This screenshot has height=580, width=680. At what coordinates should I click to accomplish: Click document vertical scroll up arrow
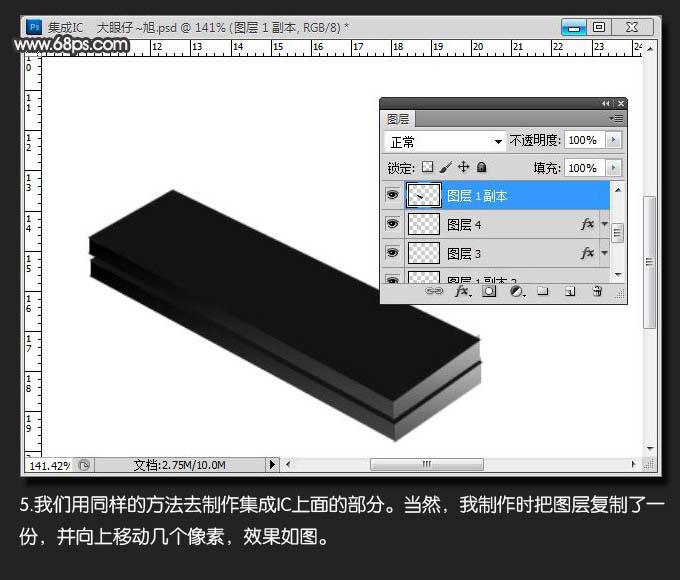point(650,49)
